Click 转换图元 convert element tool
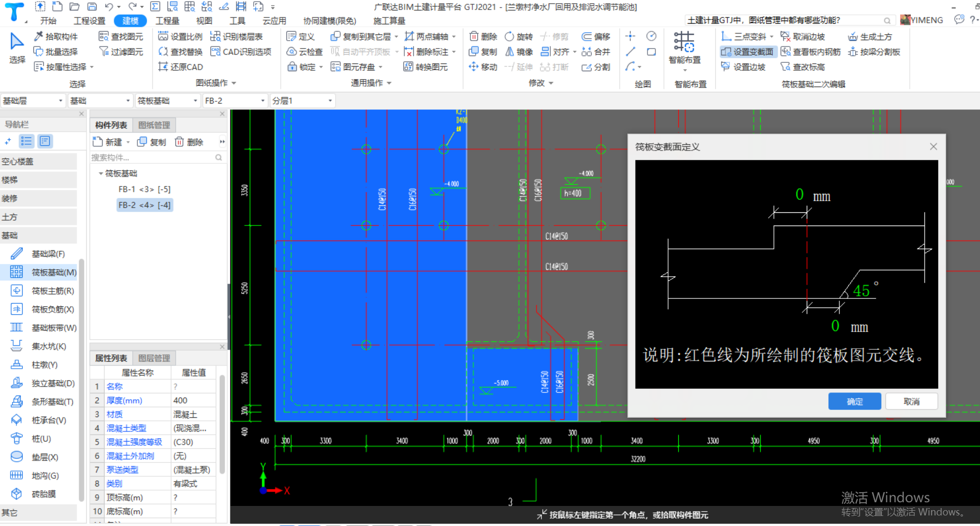Screen dimensions: 980x526 426,67
